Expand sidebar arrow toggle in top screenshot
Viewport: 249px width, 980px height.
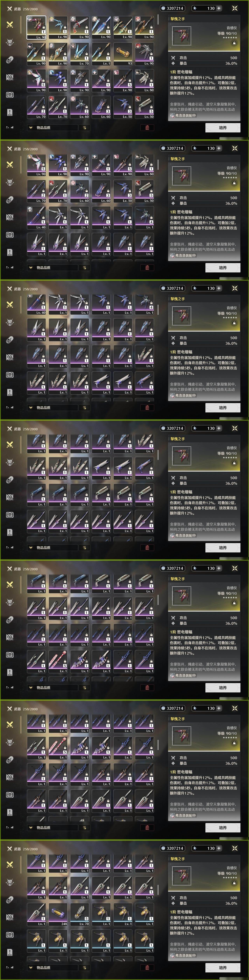10,127
